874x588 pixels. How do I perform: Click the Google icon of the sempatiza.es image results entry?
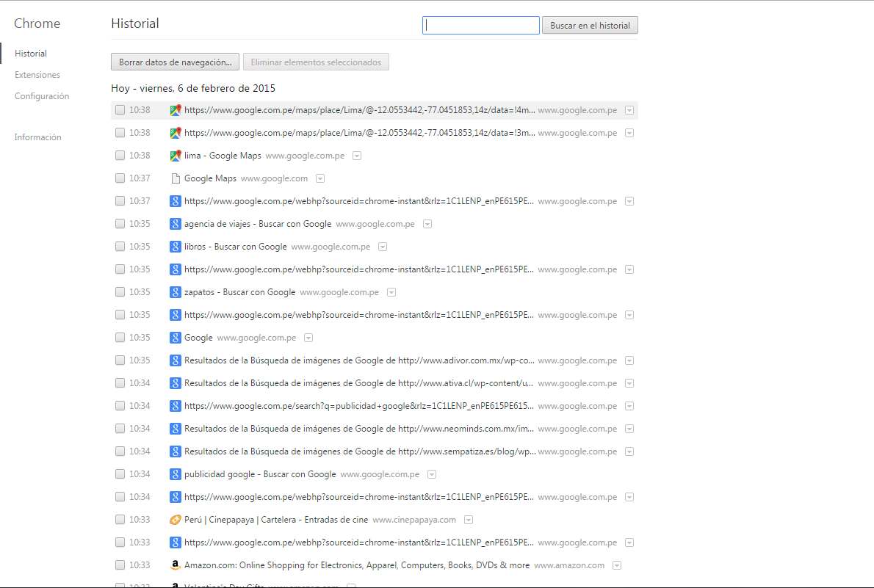(x=175, y=451)
